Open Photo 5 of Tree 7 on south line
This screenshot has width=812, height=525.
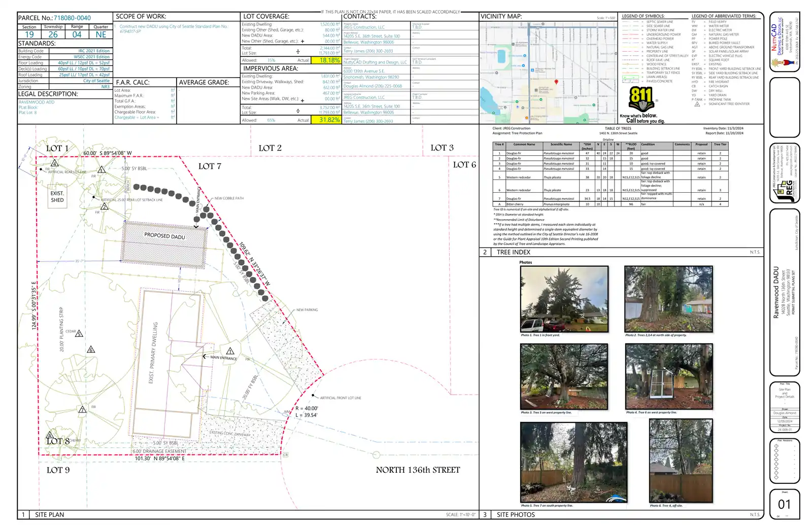573,462
